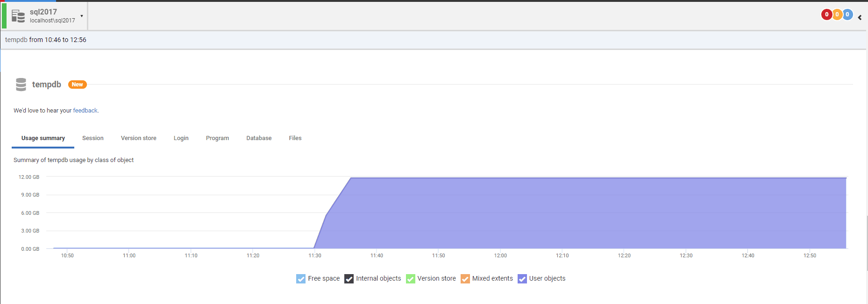
Task: Hide User objects in the chart
Action: click(522, 279)
